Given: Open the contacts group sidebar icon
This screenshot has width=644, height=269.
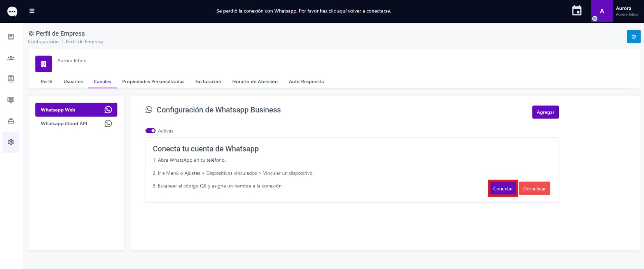Looking at the screenshot, I should point(11,58).
